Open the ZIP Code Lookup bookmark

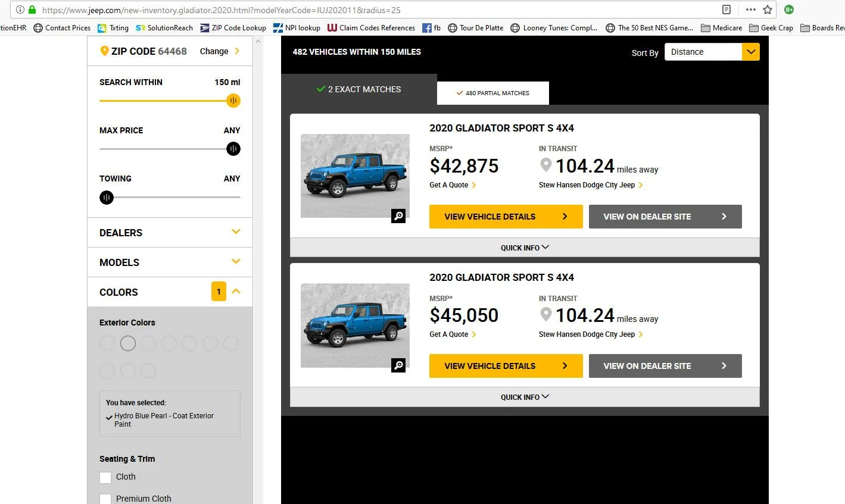click(233, 27)
